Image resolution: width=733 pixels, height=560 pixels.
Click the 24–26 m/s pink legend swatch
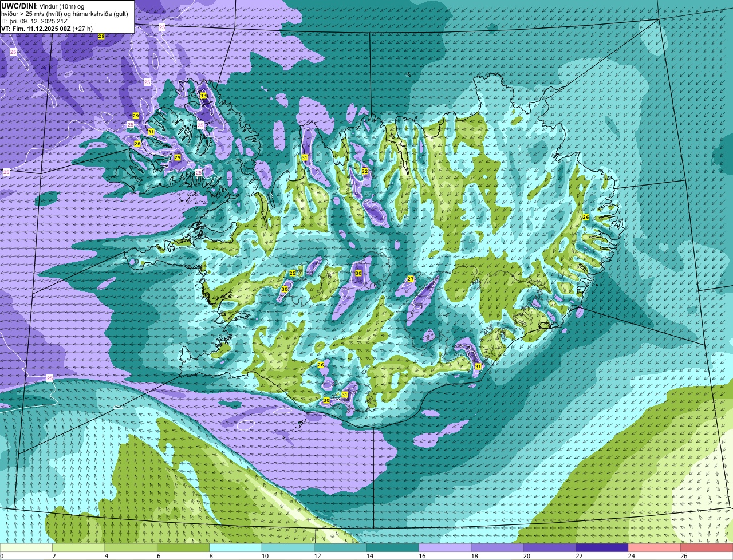coord(655,547)
